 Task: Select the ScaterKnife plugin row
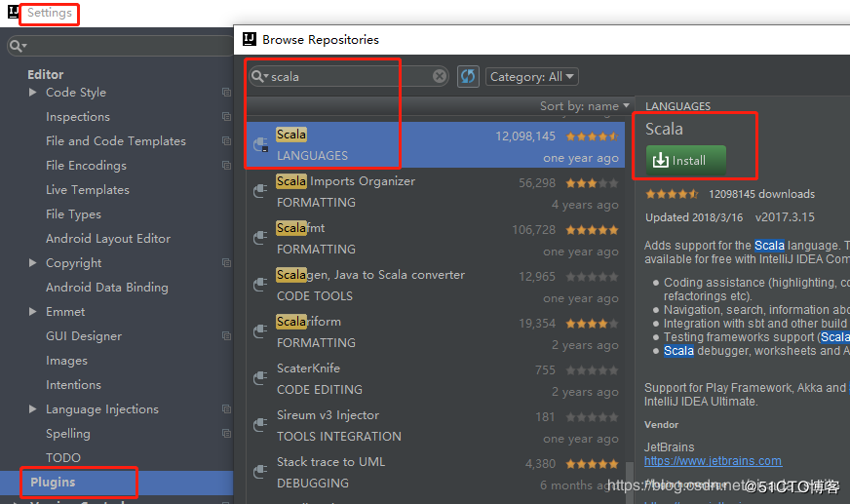(x=436, y=379)
